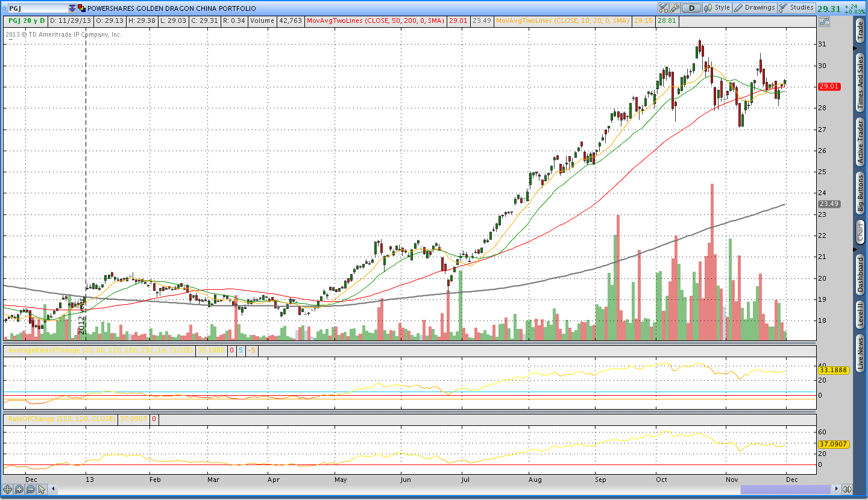Open the Level II side tab
The height and width of the screenshot is (500, 868).
click(860, 315)
